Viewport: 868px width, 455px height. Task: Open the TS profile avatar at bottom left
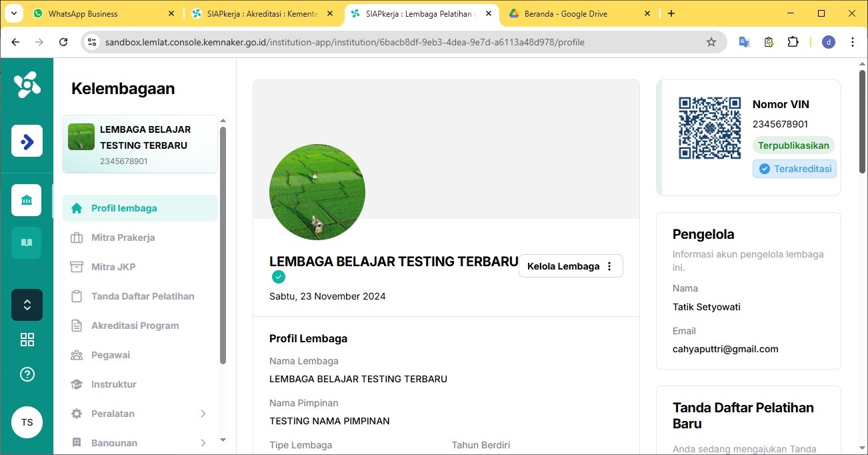coord(27,422)
